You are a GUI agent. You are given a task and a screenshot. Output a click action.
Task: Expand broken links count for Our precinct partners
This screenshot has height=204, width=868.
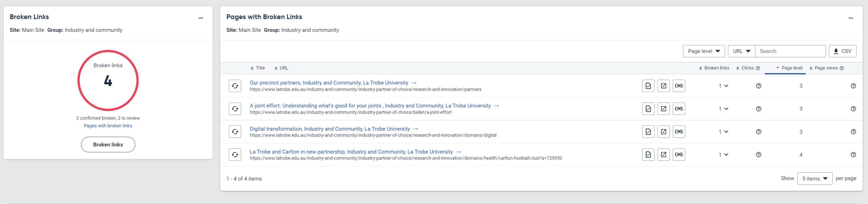point(723,86)
